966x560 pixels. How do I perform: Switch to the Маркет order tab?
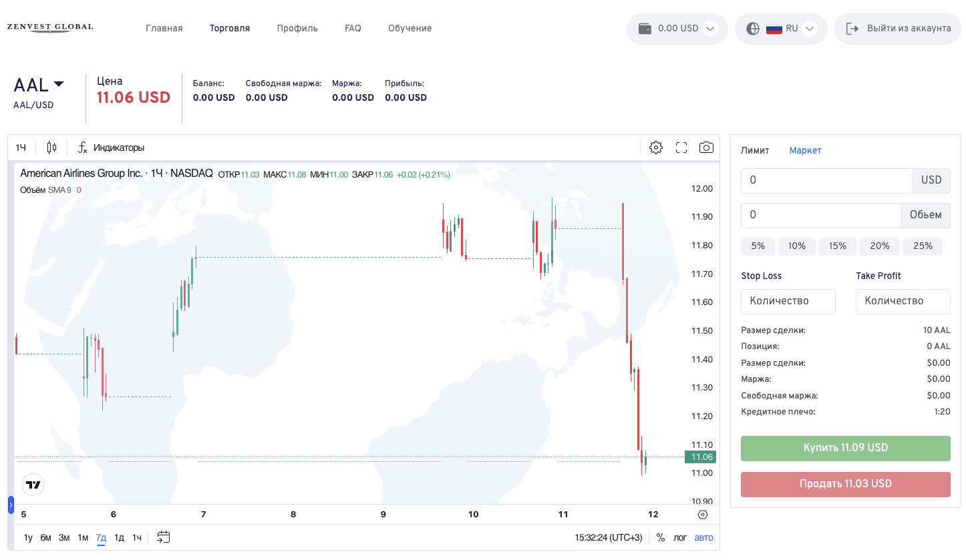805,150
